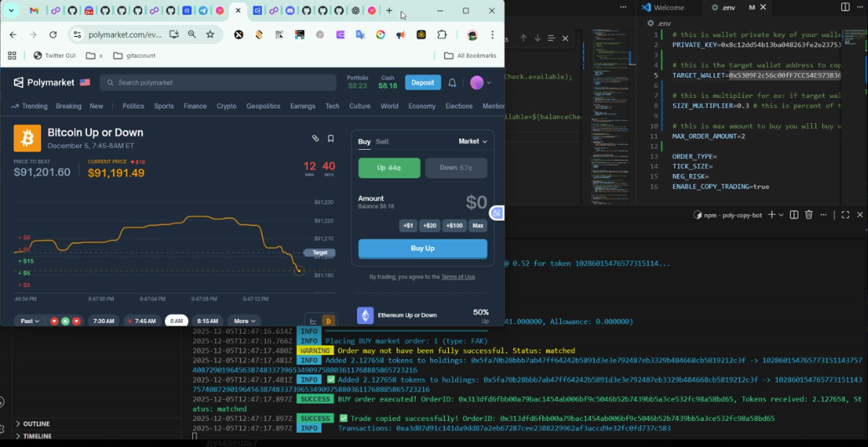Screen dimensions: 868x447
Task: Open the Ethereum Up or Down market
Action: (422, 316)
